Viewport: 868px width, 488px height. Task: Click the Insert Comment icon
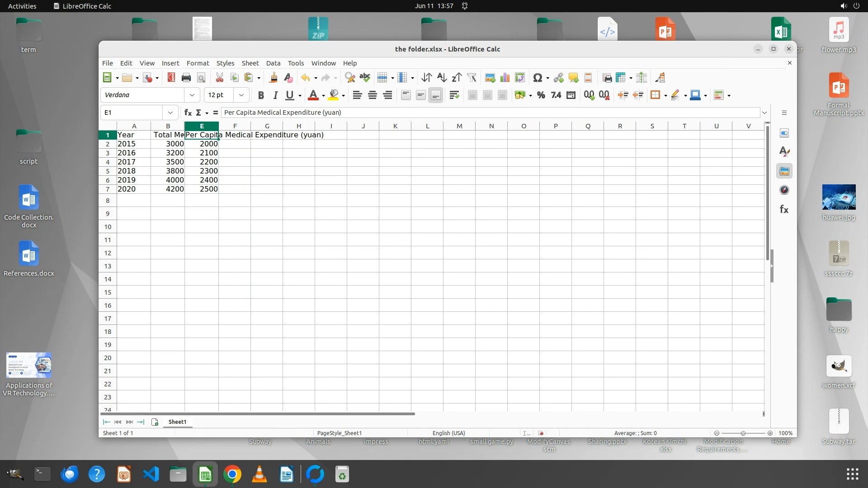pyautogui.click(x=573, y=78)
